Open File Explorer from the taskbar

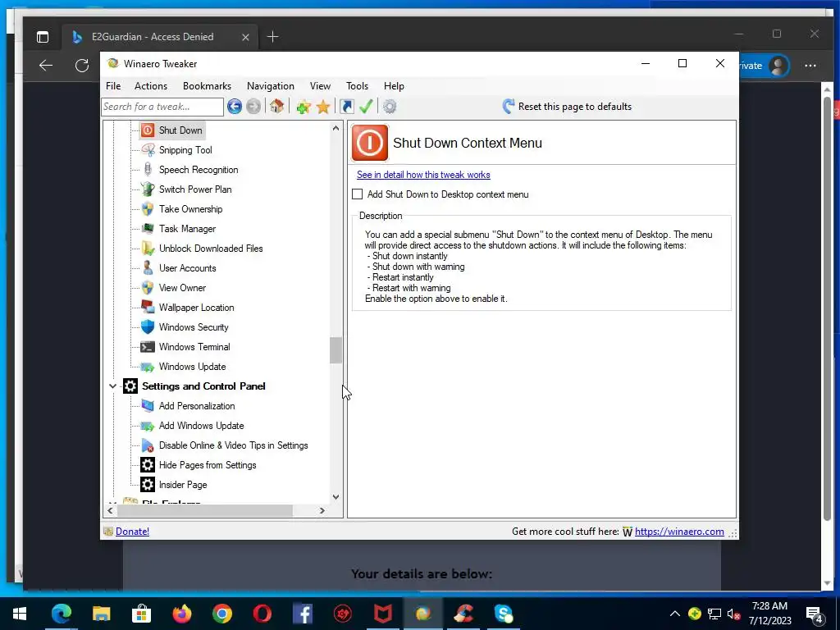(x=101, y=614)
